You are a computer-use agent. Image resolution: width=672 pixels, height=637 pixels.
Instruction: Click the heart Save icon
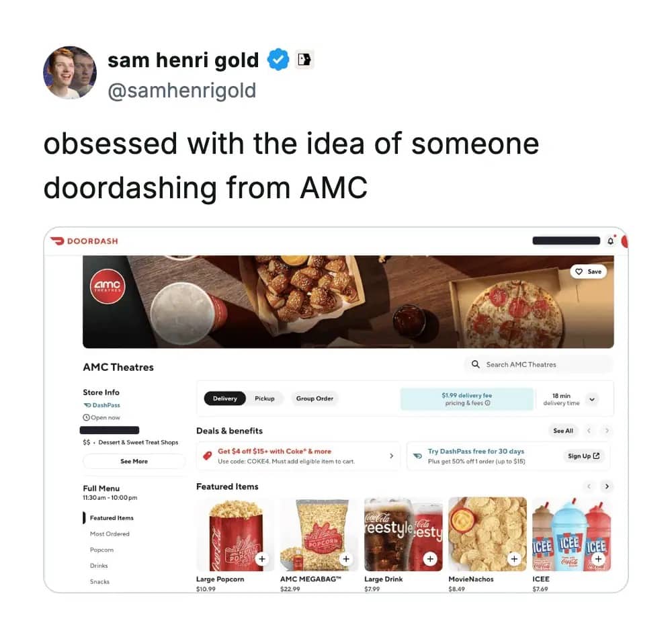tap(579, 271)
